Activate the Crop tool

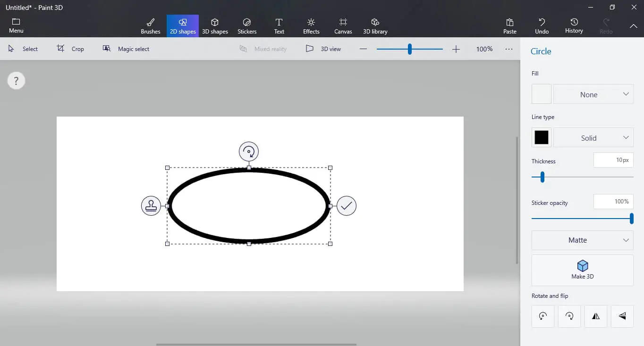click(x=70, y=49)
